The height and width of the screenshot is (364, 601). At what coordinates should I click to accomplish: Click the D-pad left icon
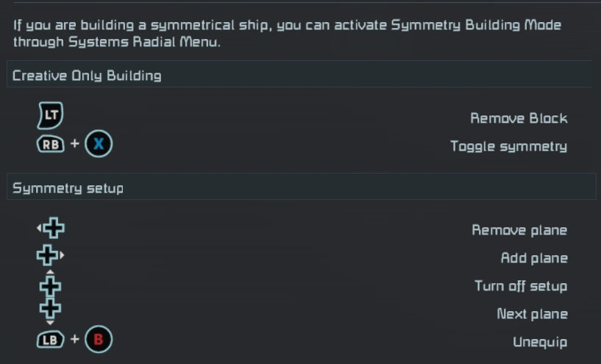[51, 229]
